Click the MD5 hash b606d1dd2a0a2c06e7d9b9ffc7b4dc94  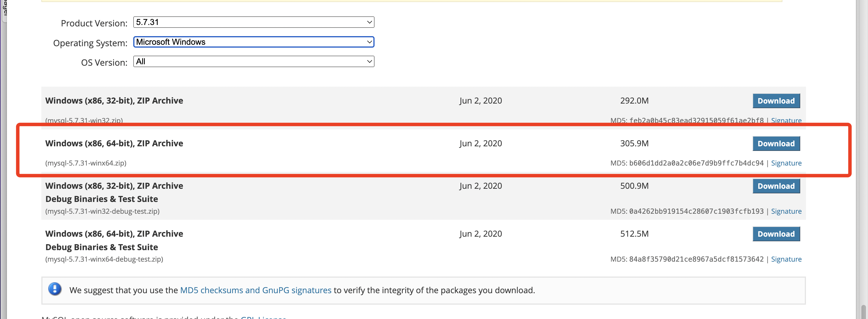696,163
